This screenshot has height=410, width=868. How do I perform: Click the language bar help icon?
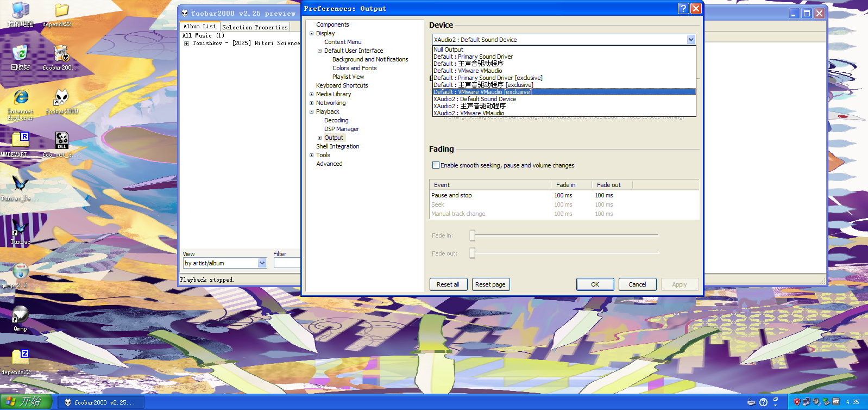pyautogui.click(x=763, y=402)
